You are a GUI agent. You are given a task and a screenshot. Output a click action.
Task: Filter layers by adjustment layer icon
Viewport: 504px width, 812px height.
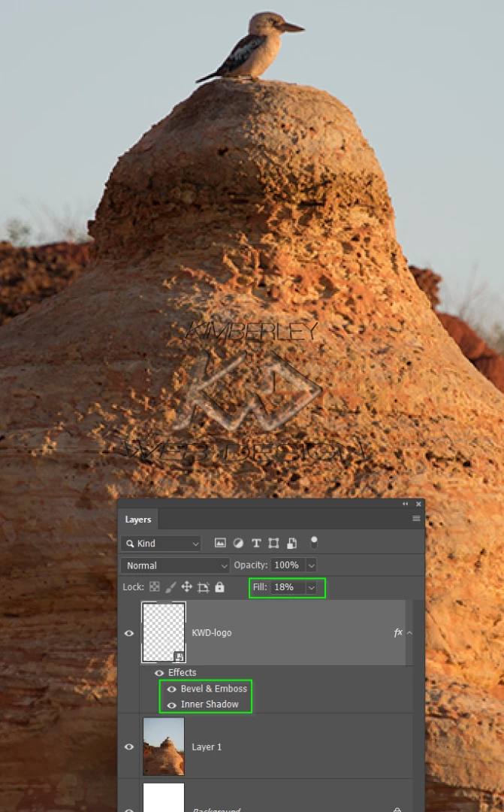[x=238, y=543]
